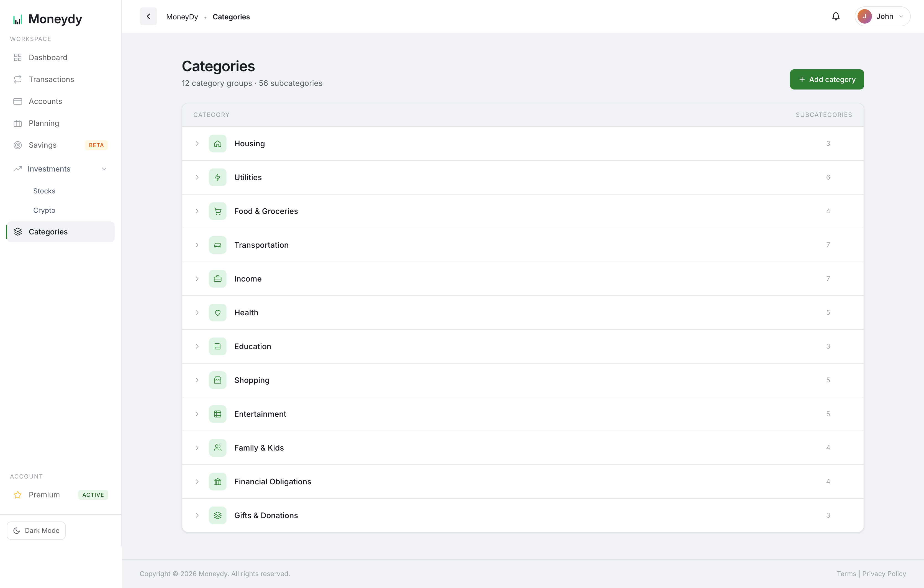Image resolution: width=924 pixels, height=588 pixels.
Task: Expand the Family & Kids row chevron
Action: pos(197,448)
